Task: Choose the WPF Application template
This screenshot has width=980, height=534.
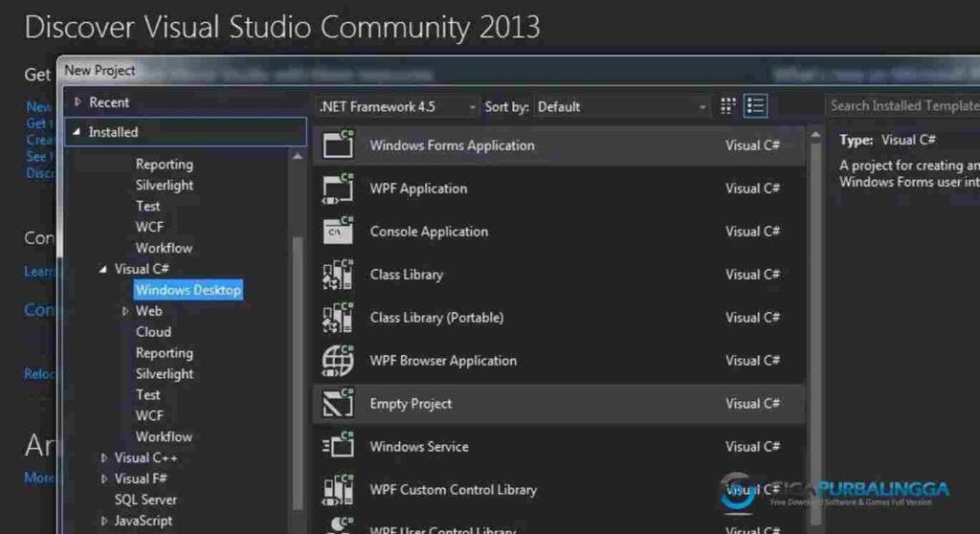Action: pos(559,189)
